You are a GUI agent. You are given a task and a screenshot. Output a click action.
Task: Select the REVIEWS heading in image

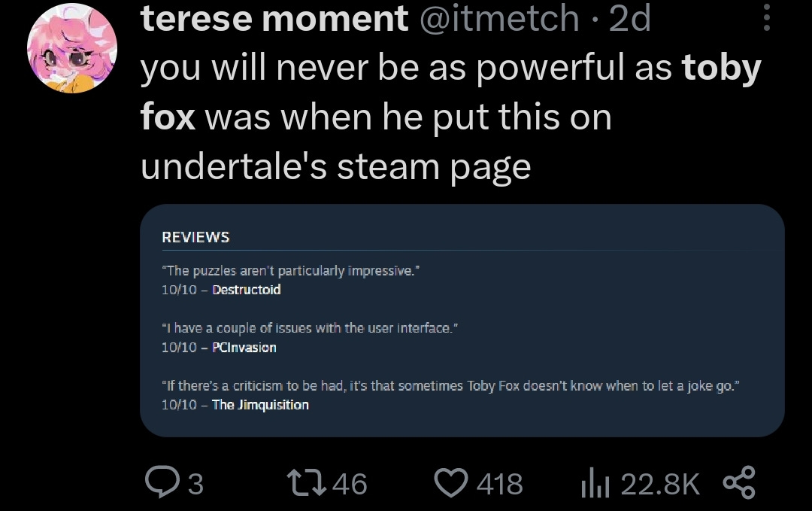pyautogui.click(x=195, y=237)
